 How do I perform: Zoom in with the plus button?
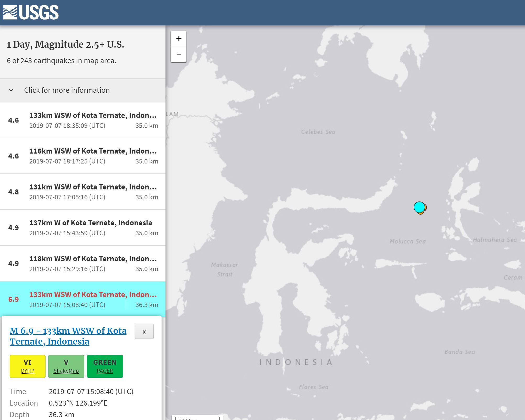[179, 39]
